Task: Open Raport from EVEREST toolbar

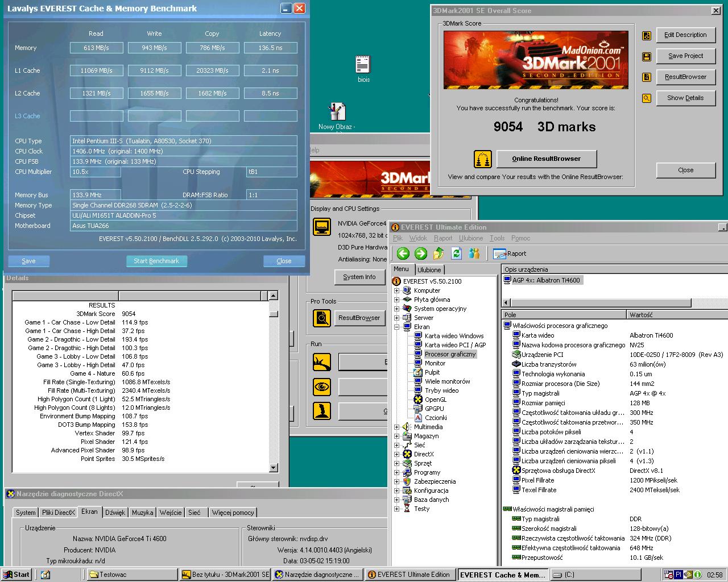Action: (x=510, y=253)
